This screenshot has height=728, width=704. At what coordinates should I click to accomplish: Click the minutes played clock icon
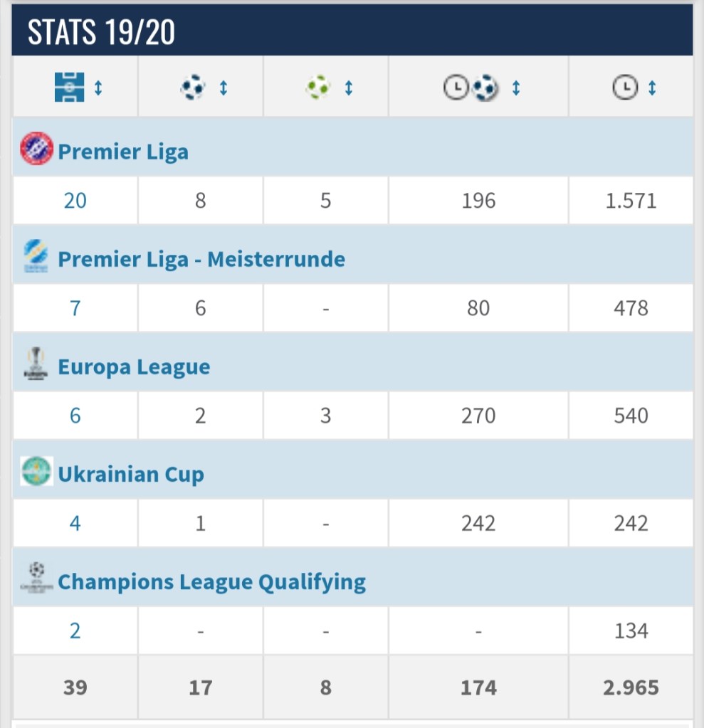tap(624, 88)
